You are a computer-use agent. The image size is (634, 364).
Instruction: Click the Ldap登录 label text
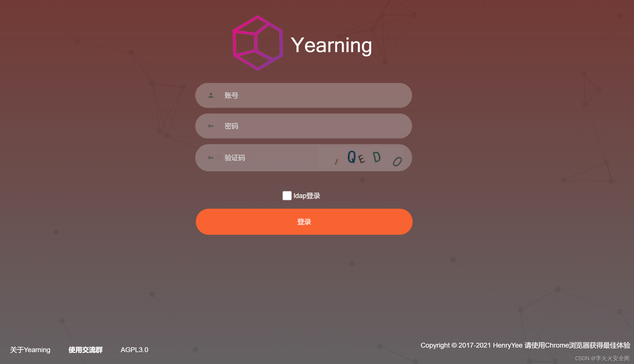[306, 195]
